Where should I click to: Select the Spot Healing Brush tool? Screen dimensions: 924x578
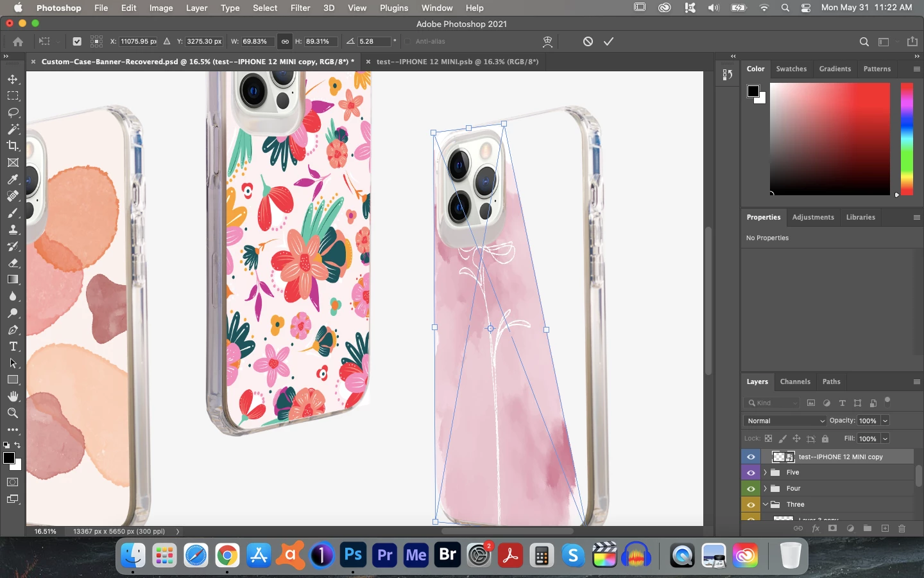tap(13, 196)
